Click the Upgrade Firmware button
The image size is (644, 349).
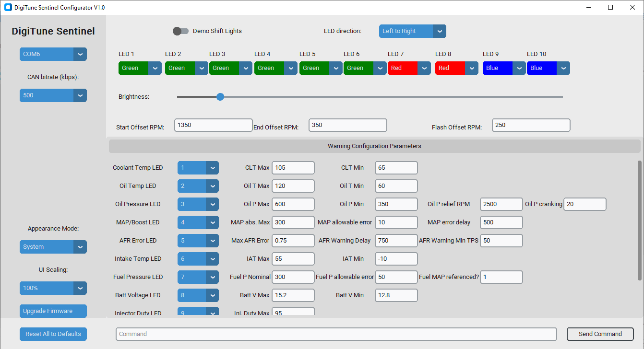53,311
